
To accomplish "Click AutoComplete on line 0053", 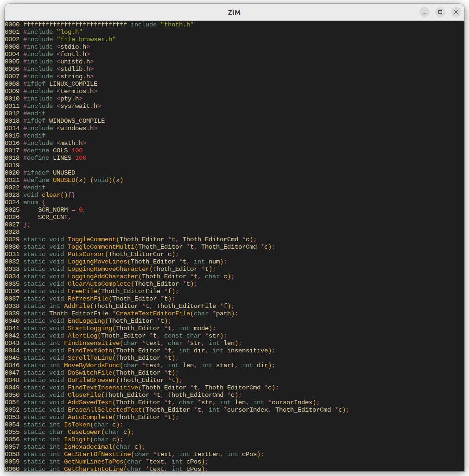I will (90, 417).
